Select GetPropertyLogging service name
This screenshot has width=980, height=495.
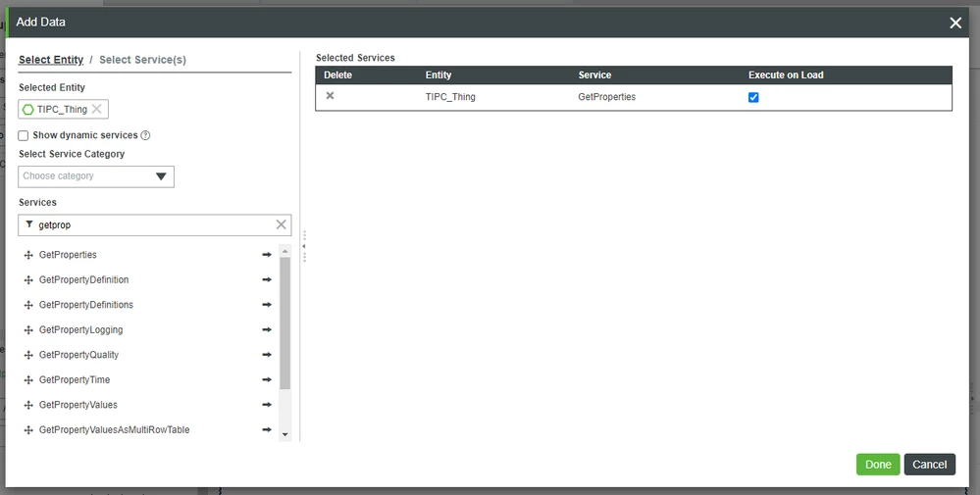[x=81, y=329]
